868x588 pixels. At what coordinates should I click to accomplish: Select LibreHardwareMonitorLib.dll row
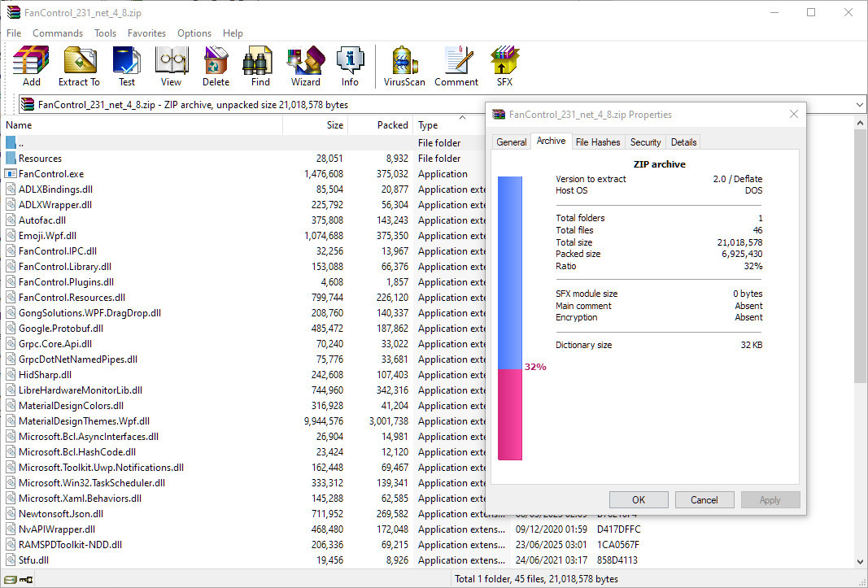coord(244,390)
